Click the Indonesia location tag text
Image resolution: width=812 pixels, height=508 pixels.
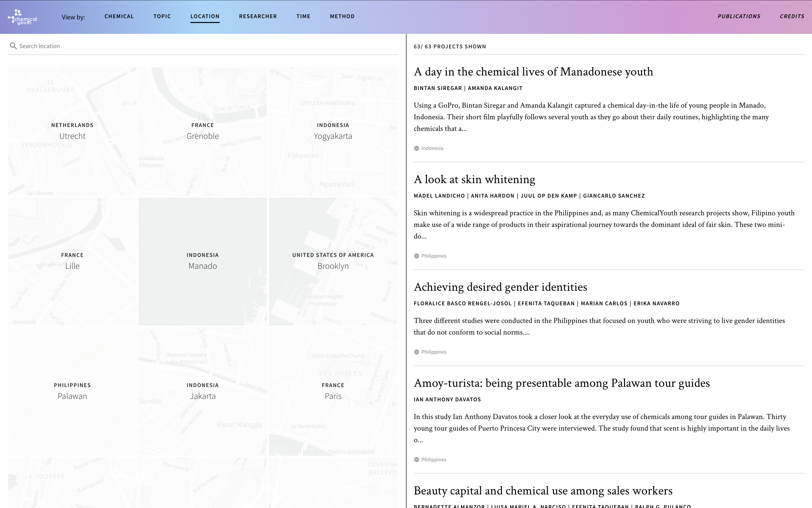[x=432, y=148]
